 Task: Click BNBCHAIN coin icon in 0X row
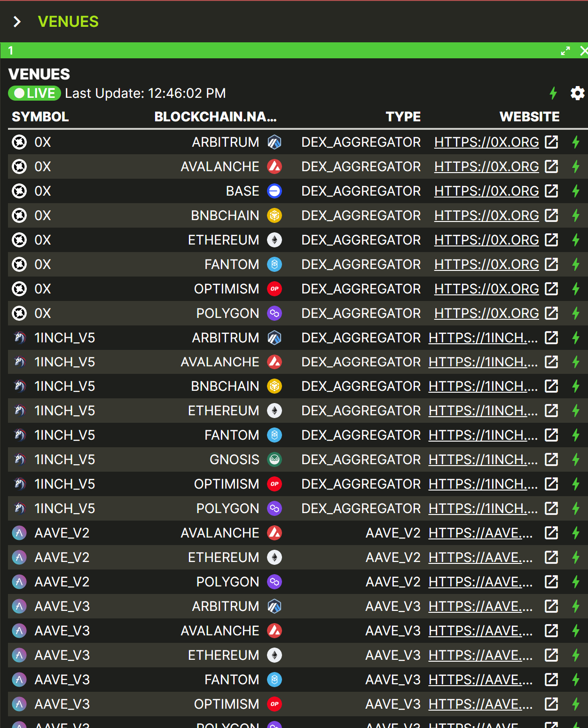pos(274,215)
